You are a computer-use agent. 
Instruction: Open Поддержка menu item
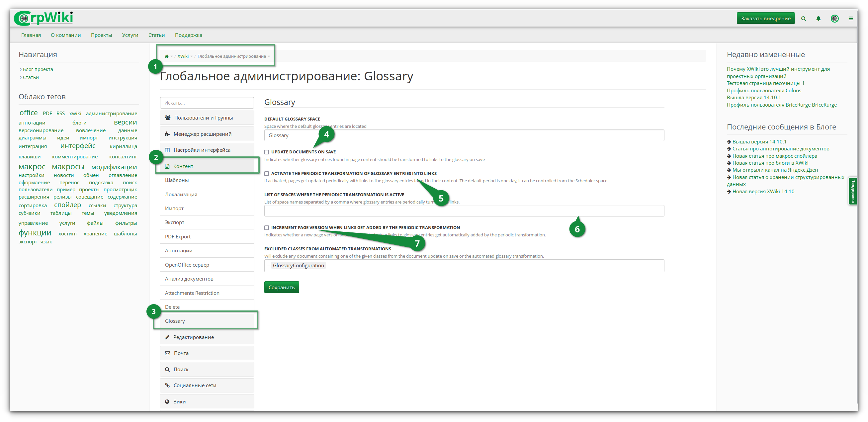pos(188,35)
